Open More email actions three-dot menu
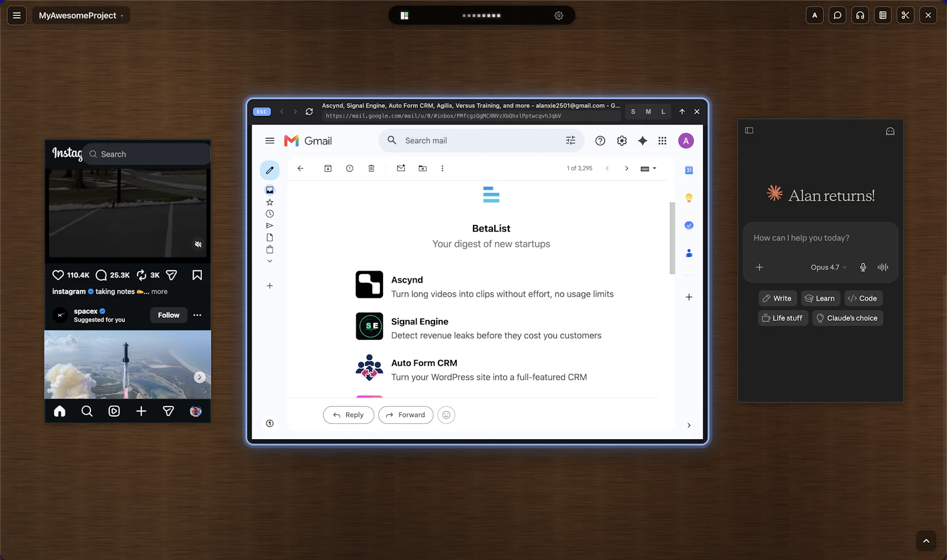Image resolution: width=947 pixels, height=560 pixels. pos(442,169)
